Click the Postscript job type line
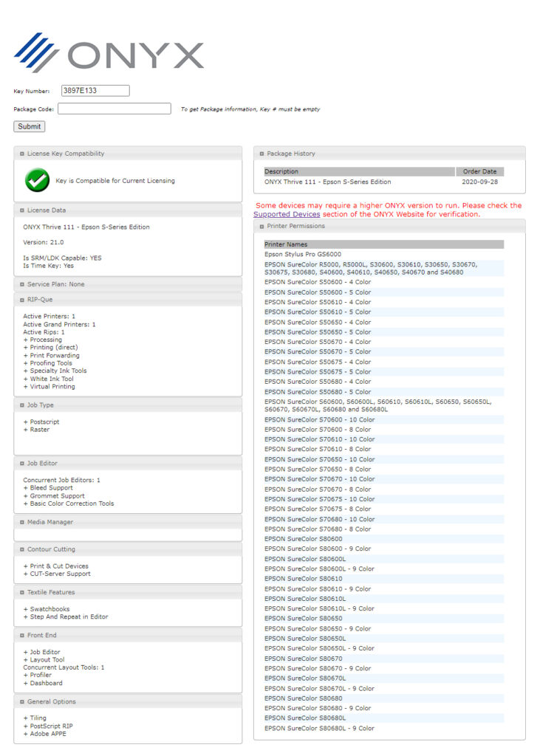Image resolution: width=540 pixels, height=756 pixels. pyautogui.click(x=41, y=422)
